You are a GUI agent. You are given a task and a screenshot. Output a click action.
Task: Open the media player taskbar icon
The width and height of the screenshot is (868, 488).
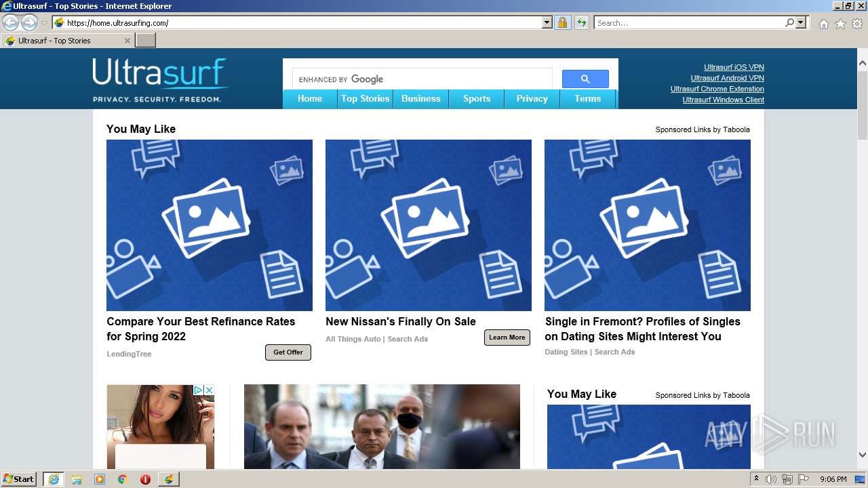(x=100, y=479)
